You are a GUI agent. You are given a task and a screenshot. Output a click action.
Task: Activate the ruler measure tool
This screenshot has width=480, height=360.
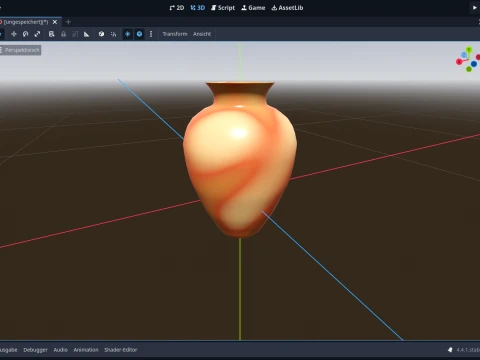tap(87, 34)
